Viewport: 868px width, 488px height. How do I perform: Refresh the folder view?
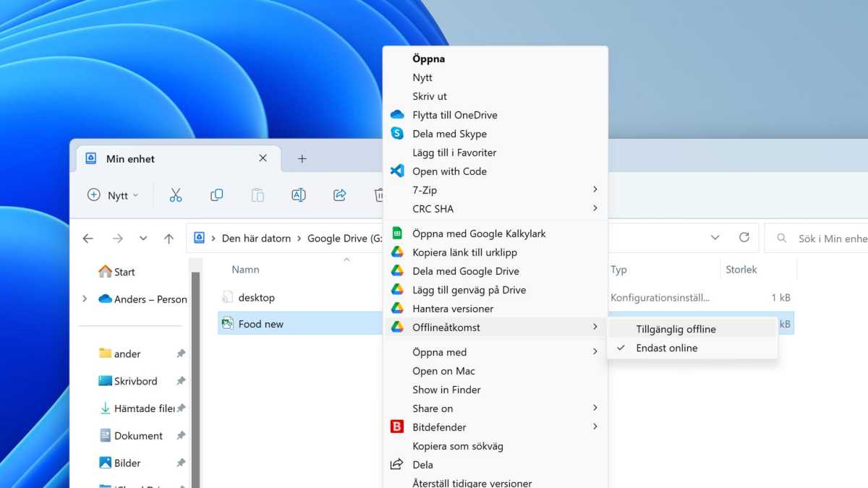[744, 237]
